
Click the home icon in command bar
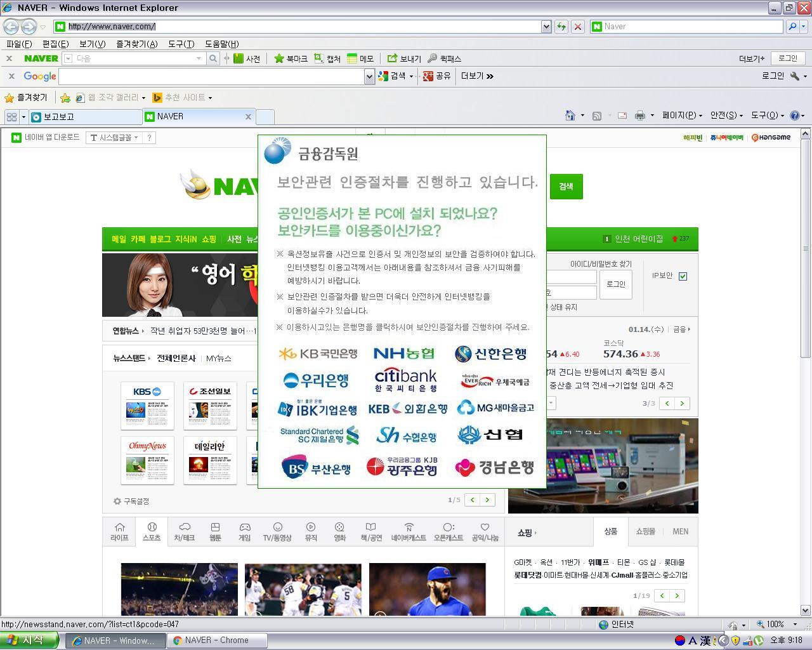[570, 116]
